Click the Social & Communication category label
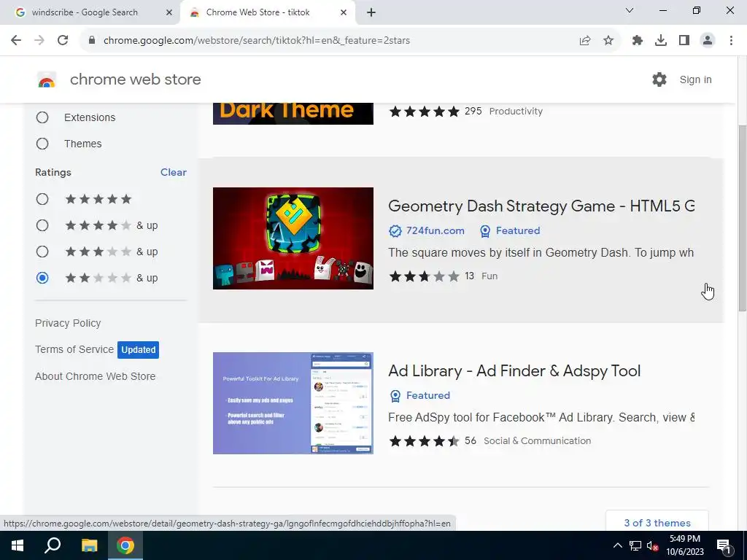The height and width of the screenshot is (560, 747). tap(538, 441)
